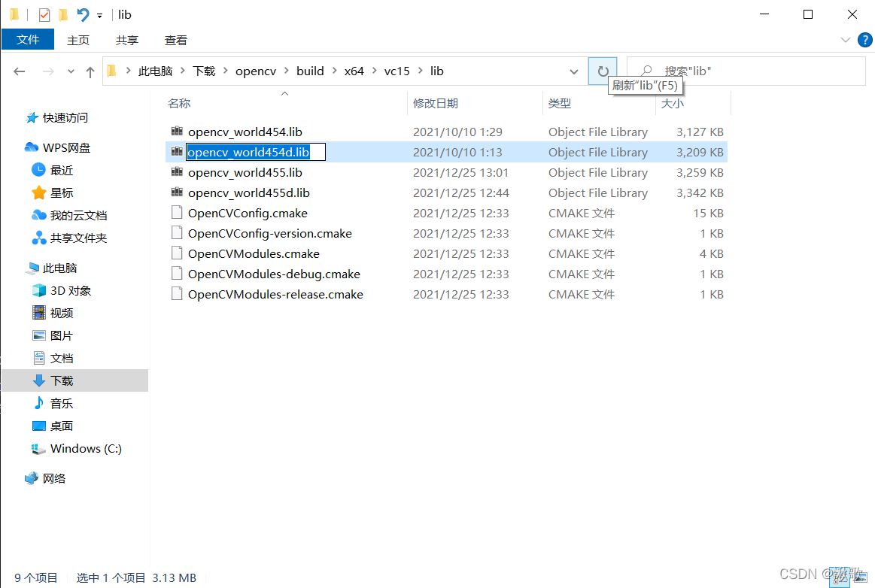Open 下载 in the navigation pane

62,381
